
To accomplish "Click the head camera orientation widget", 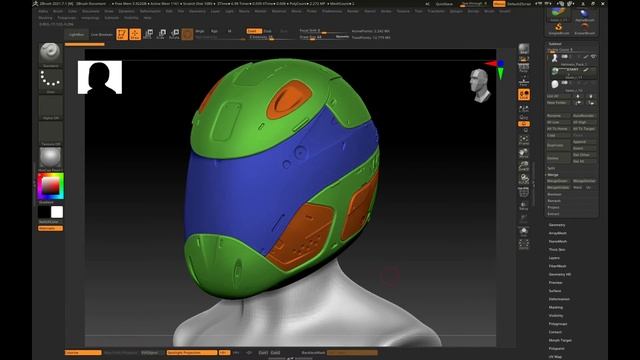I will (x=479, y=85).
